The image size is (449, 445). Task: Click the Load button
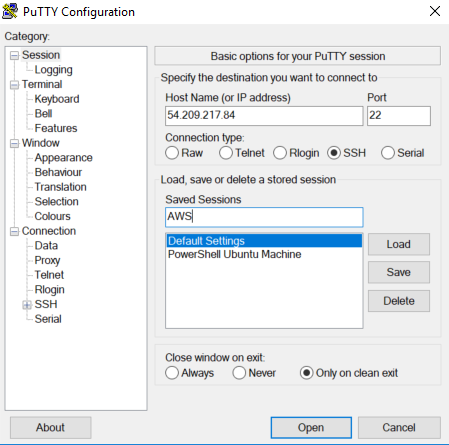tap(399, 244)
